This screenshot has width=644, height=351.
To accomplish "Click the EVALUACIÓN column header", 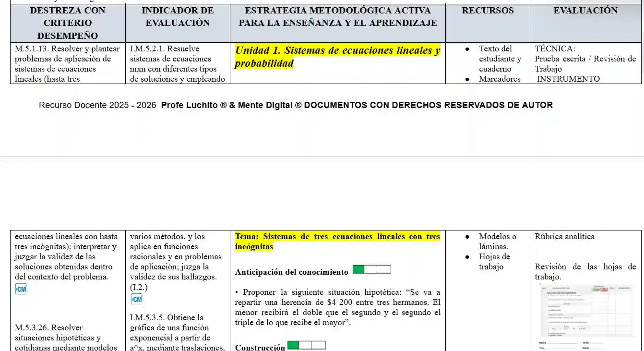I will click(585, 11).
